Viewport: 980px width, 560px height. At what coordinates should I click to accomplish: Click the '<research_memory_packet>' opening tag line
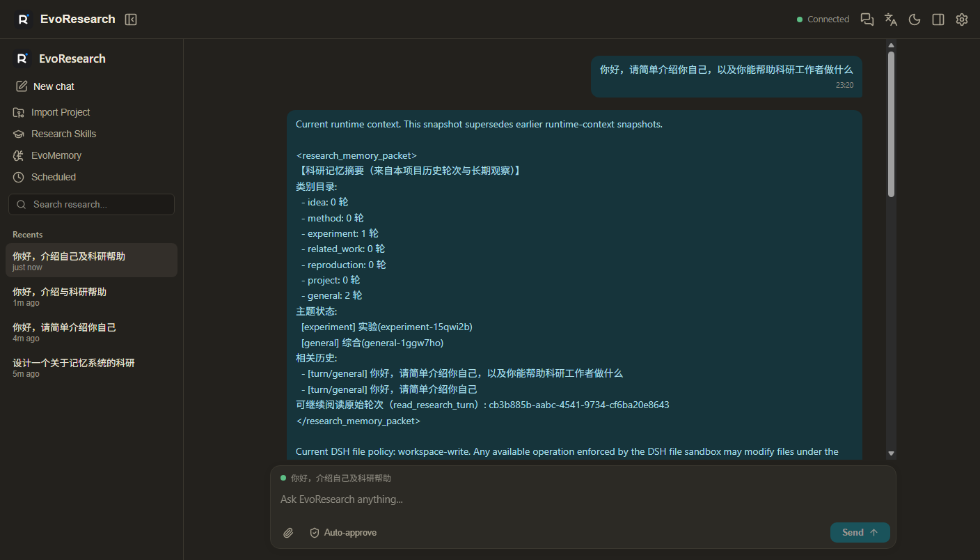pyautogui.click(x=356, y=155)
